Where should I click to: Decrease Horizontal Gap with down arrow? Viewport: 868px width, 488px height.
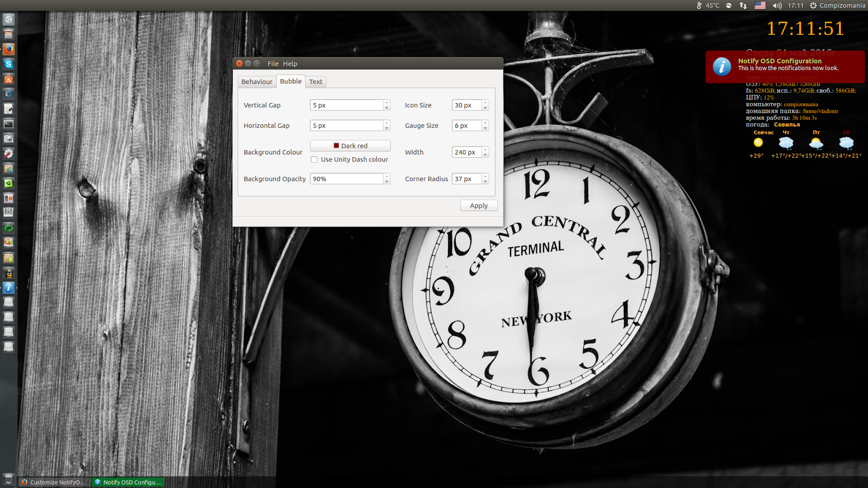(x=387, y=128)
